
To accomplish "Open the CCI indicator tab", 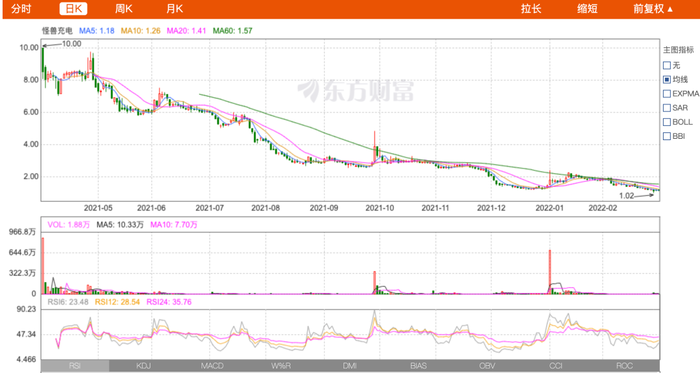I will [x=556, y=366].
